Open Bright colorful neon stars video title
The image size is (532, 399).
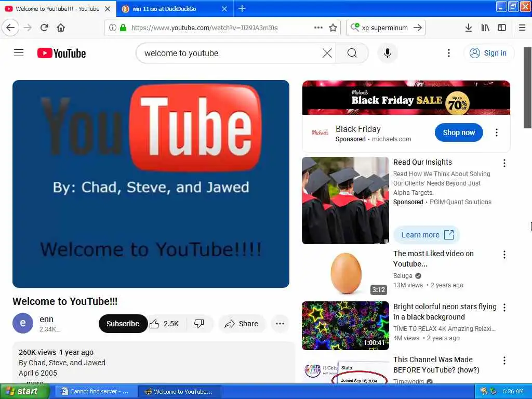click(x=445, y=312)
